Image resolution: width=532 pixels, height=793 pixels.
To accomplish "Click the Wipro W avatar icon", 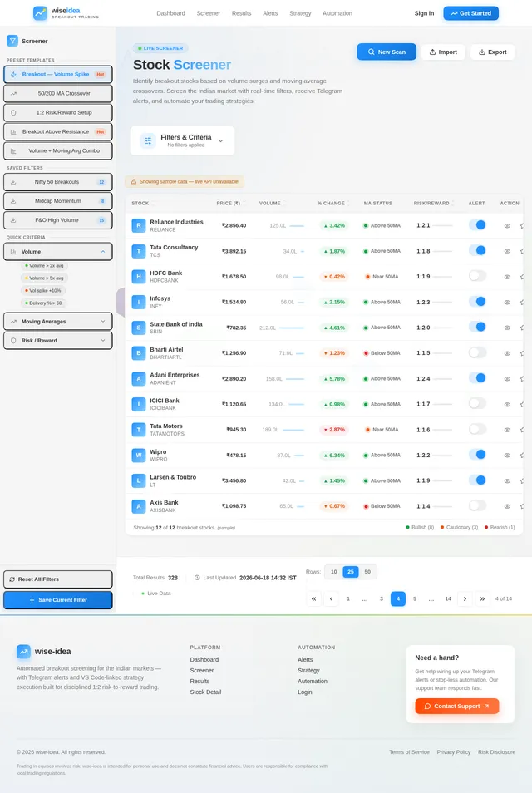I will [x=139, y=456].
